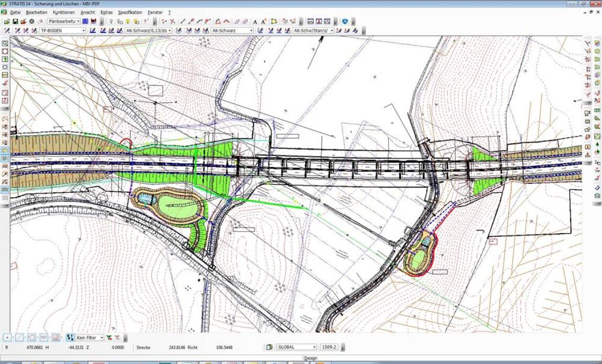Screen dimensions: 602x364
Task: Click the blue filter icon left of Kein Filter
Action: tap(70, 337)
